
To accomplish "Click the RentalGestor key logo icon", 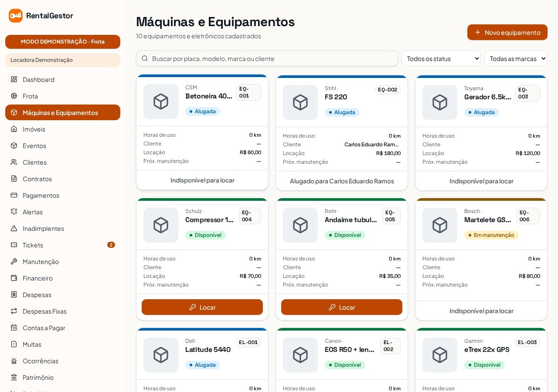I will [16, 16].
